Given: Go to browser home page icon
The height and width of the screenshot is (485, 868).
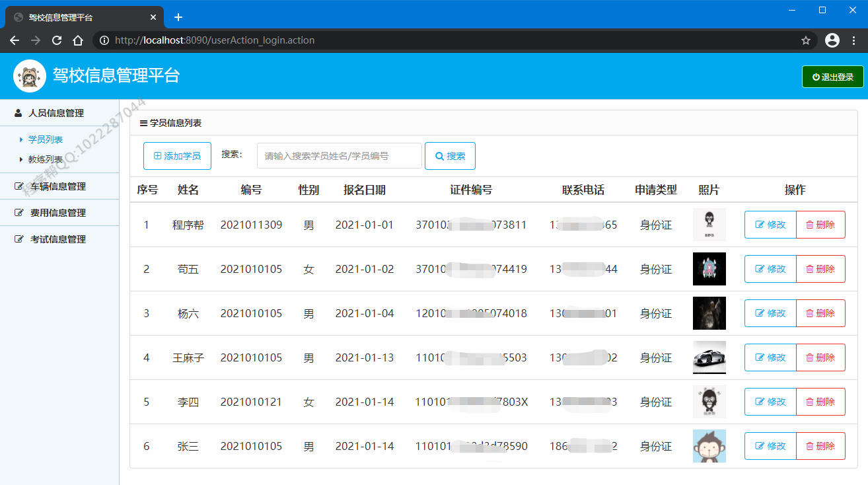Looking at the screenshot, I should tap(78, 40).
